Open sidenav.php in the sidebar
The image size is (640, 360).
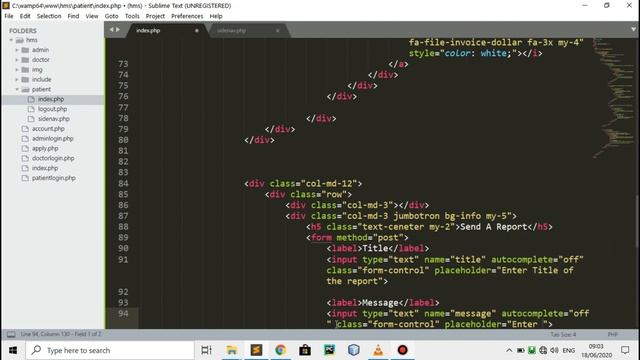tap(53, 119)
